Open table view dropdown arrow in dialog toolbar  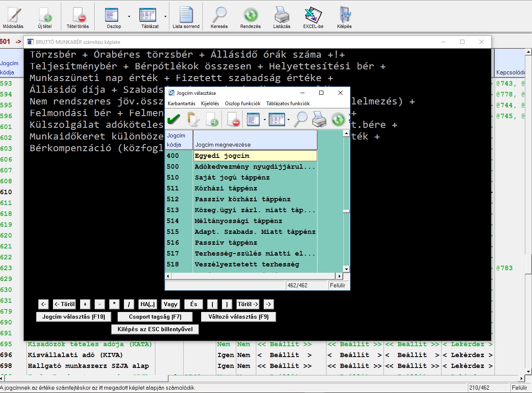tap(288, 120)
